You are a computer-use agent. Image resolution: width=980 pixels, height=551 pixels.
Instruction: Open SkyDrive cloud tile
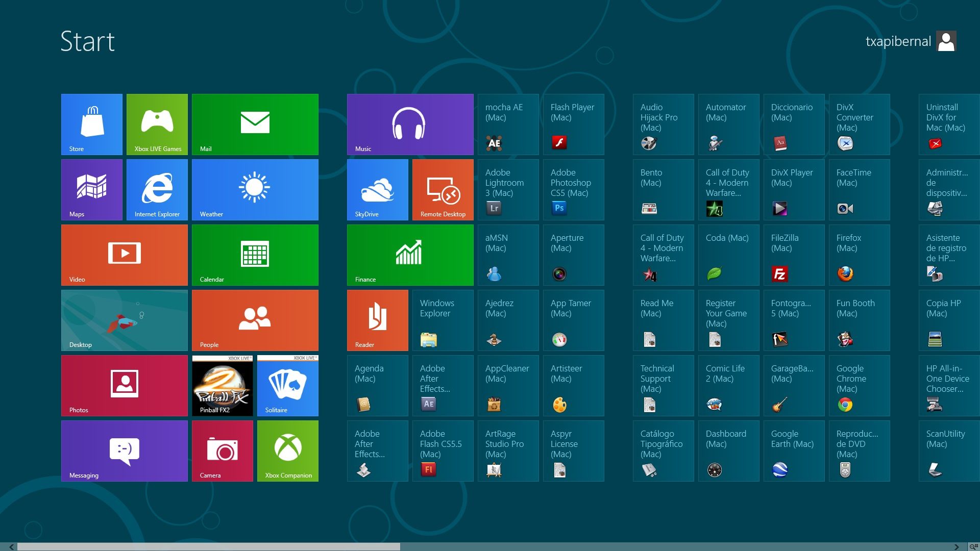pos(377,189)
